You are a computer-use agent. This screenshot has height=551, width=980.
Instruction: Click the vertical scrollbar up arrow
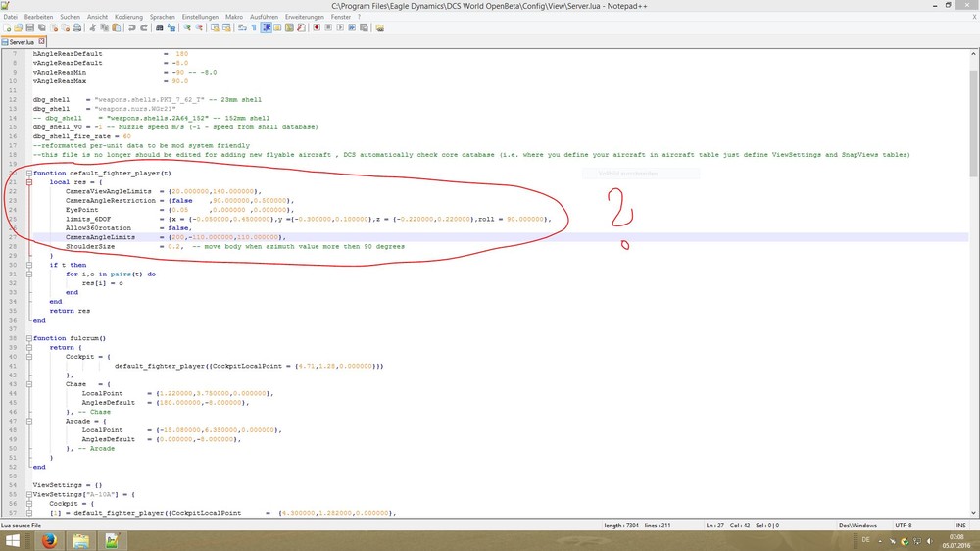pyautogui.click(x=974, y=54)
